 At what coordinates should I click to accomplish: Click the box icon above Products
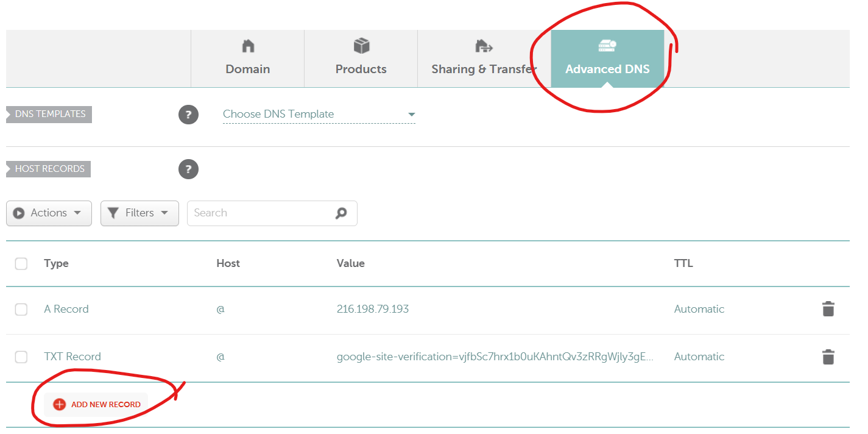(361, 46)
